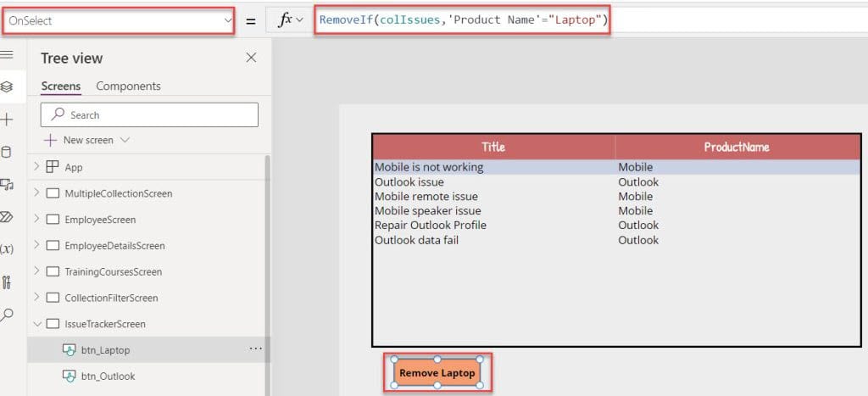
Task: Open the hamburger menu icon
Action: (7, 54)
